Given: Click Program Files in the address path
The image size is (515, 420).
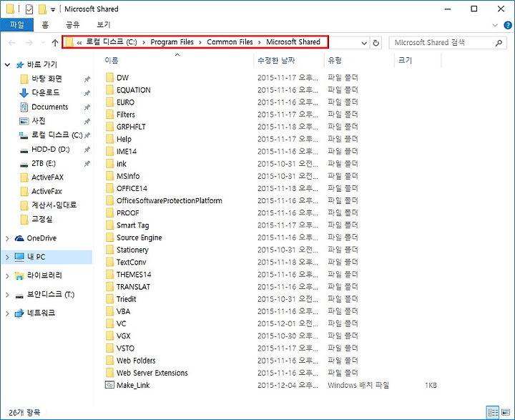Looking at the screenshot, I should click(x=172, y=42).
